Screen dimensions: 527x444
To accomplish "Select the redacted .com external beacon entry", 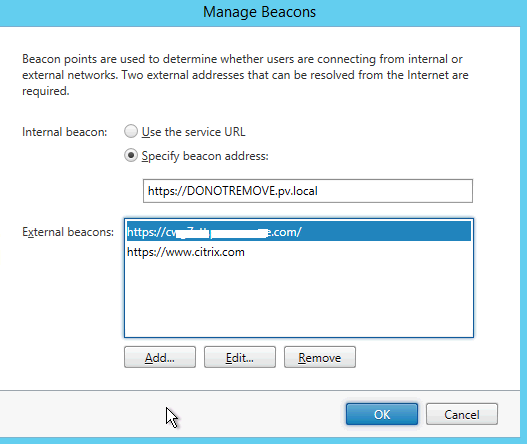I will click(x=299, y=232).
